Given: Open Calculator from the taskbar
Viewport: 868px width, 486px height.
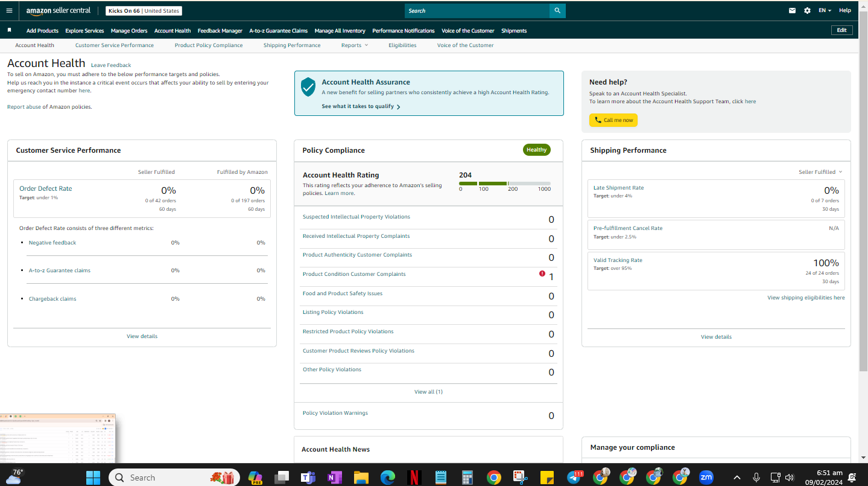Looking at the screenshot, I should point(467,478).
